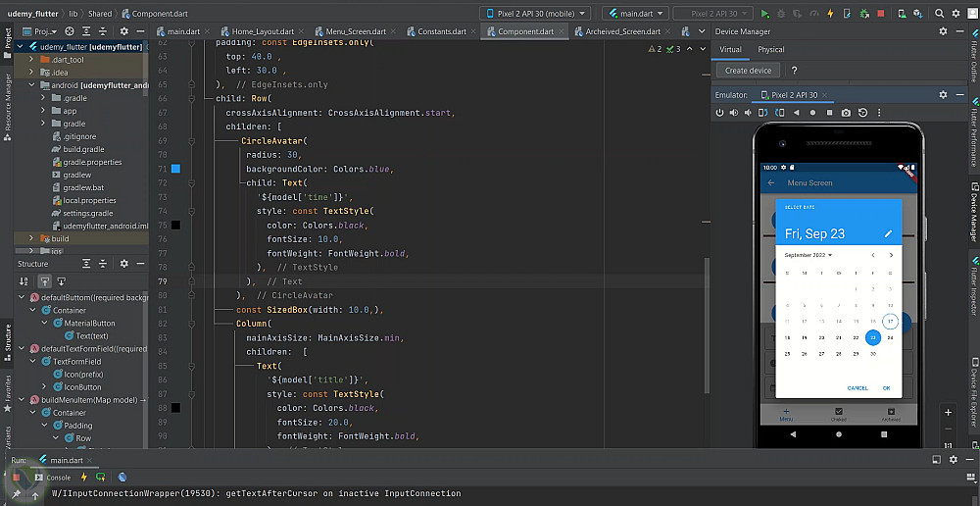Pick day 17 in the date picker
The height and width of the screenshot is (506, 980).
(890, 322)
